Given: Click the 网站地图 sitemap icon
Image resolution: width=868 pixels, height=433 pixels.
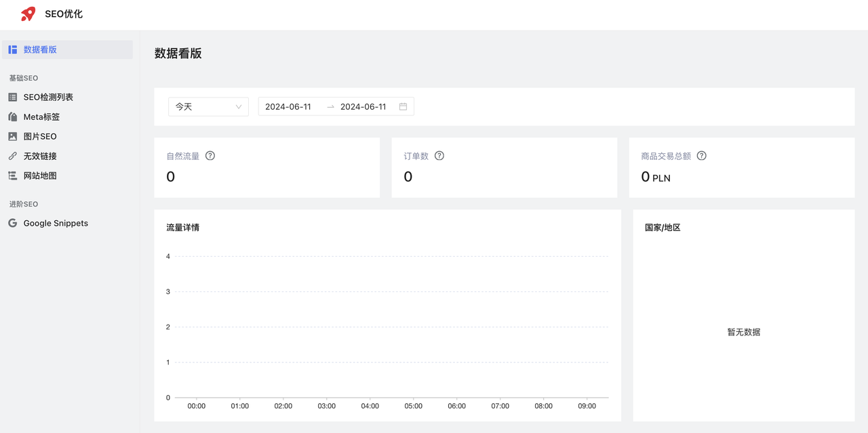Looking at the screenshot, I should tap(13, 176).
